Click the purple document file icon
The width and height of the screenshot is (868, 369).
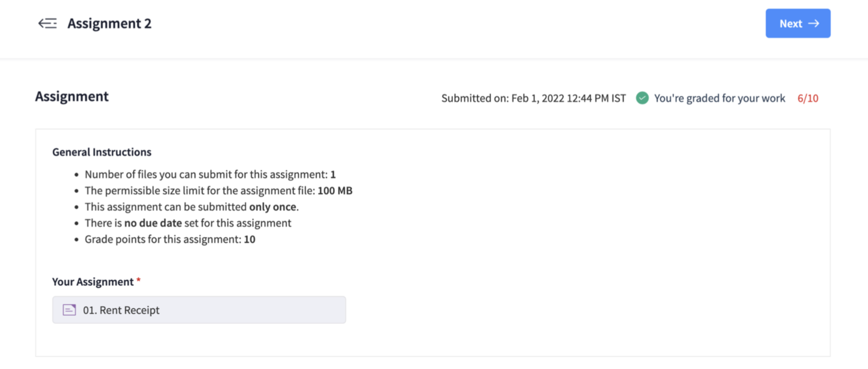click(69, 310)
